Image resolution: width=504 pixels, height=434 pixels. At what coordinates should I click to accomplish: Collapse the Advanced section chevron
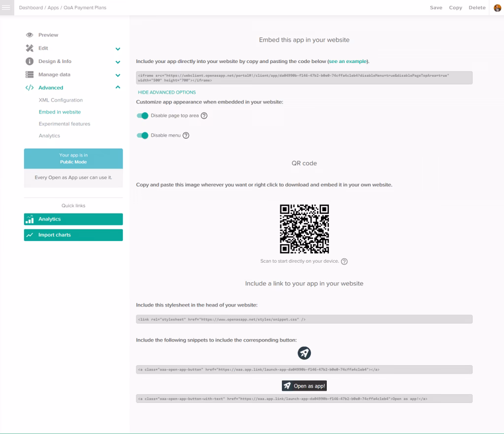point(118,87)
